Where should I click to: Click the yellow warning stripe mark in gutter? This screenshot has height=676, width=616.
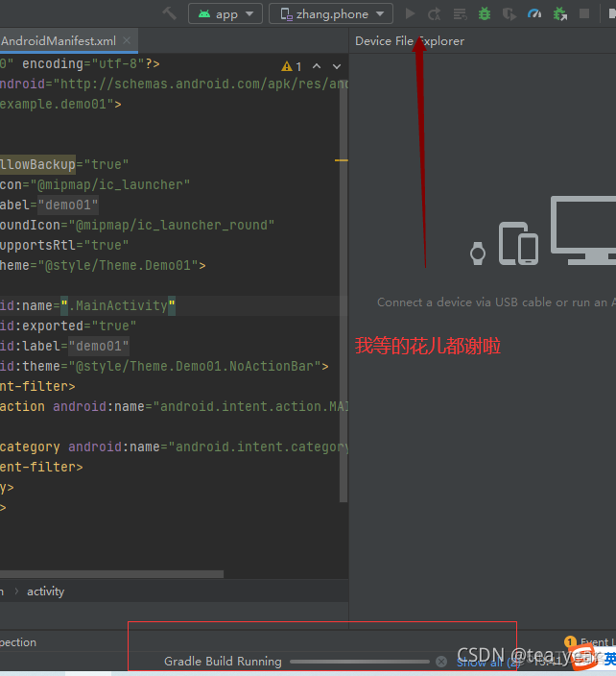(x=342, y=160)
